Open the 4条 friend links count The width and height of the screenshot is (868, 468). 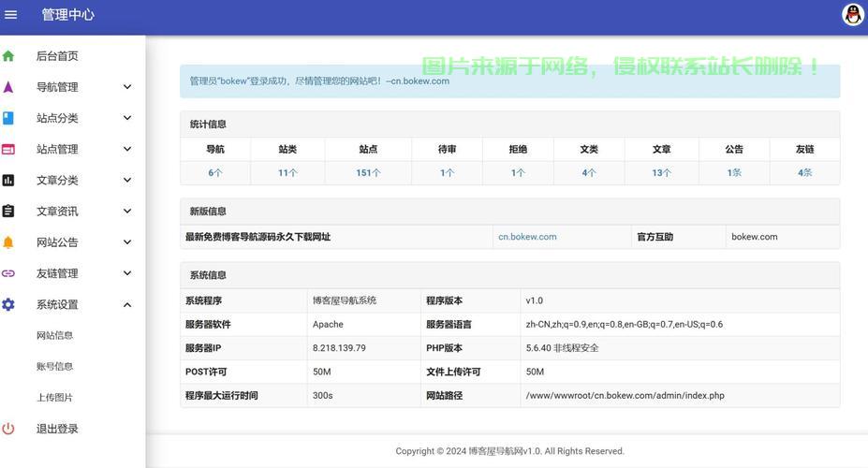pos(805,172)
